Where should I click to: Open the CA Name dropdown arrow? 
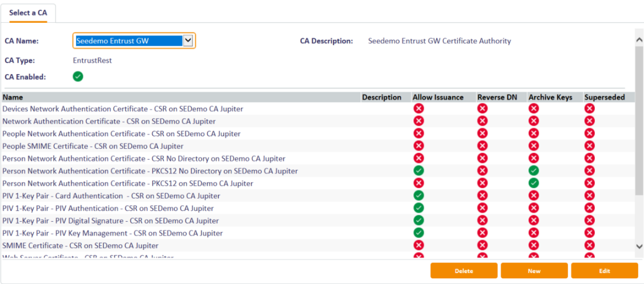coord(188,40)
